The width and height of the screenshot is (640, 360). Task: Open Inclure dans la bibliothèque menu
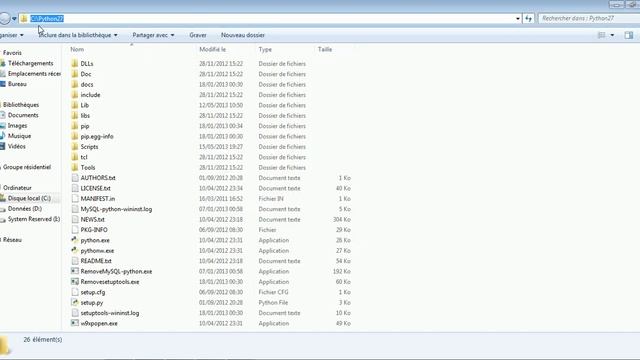tap(78, 35)
